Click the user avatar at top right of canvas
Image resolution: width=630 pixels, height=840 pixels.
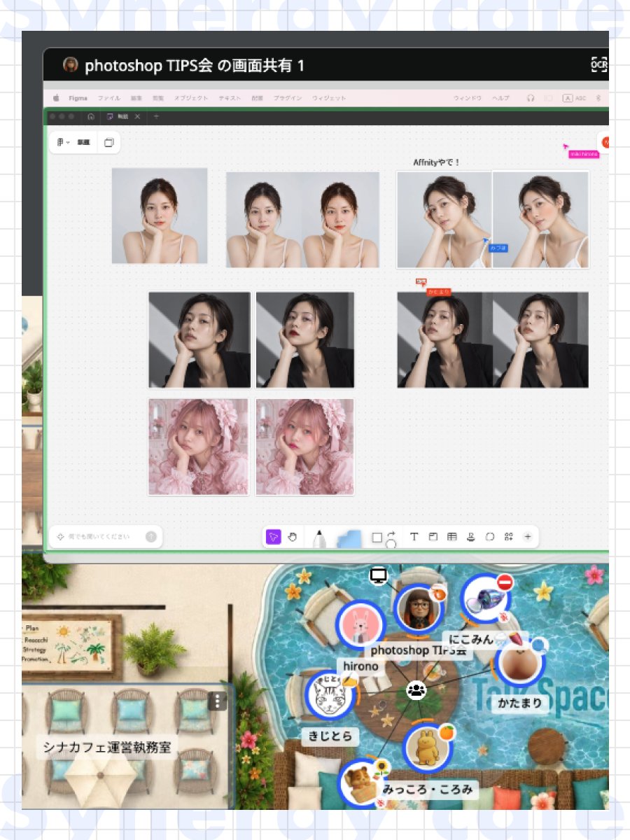[x=605, y=142]
